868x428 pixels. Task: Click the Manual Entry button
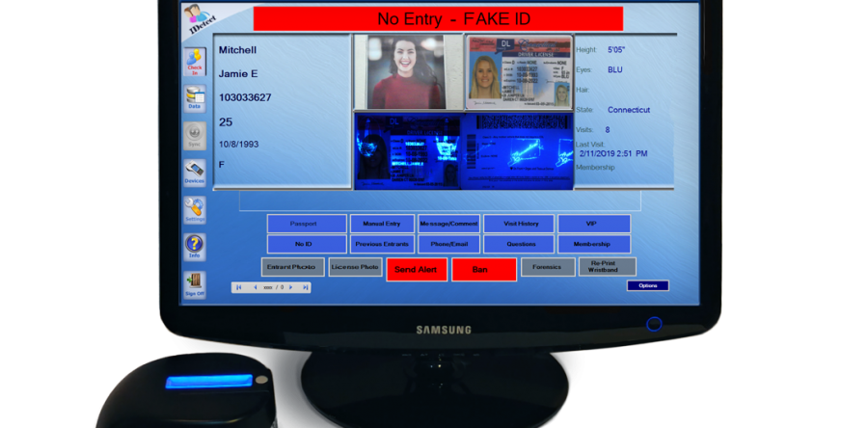[x=382, y=224]
